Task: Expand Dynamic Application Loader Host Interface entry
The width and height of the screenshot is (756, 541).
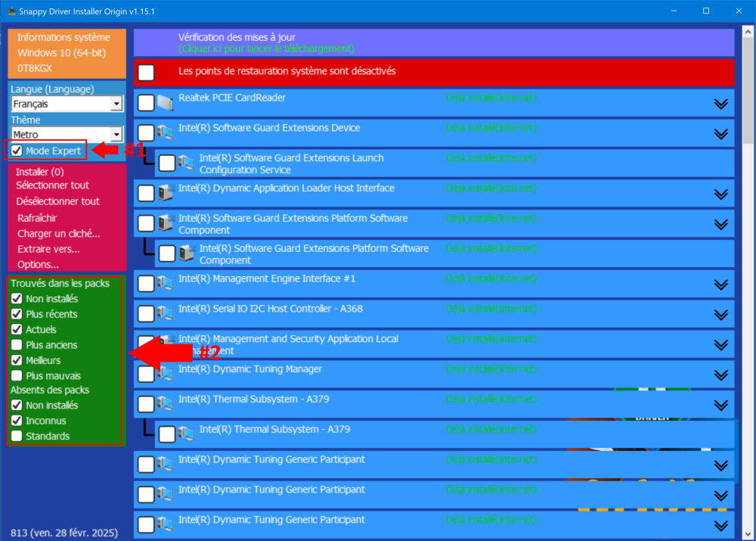Action: click(x=720, y=194)
